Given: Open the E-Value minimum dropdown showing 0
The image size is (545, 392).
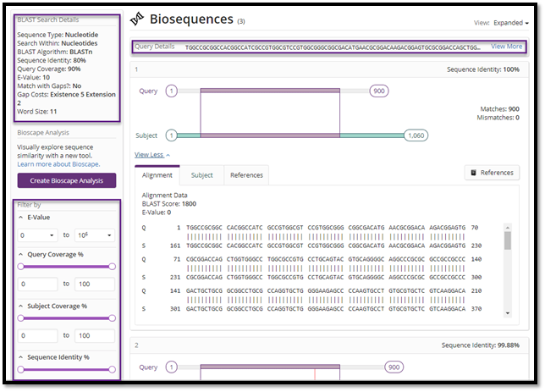Looking at the screenshot, I should tap(37, 235).
